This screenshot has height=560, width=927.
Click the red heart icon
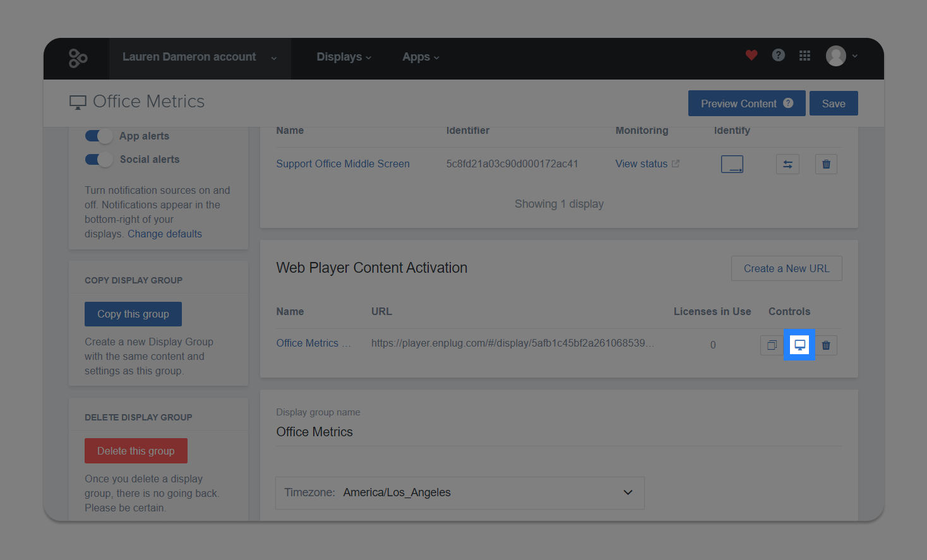(751, 56)
